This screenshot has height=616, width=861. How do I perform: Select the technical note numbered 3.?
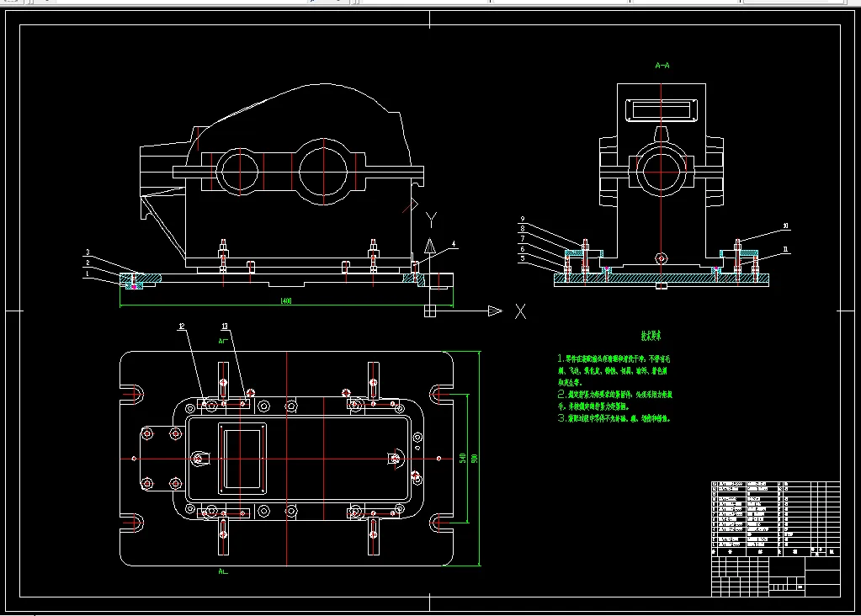614,418
